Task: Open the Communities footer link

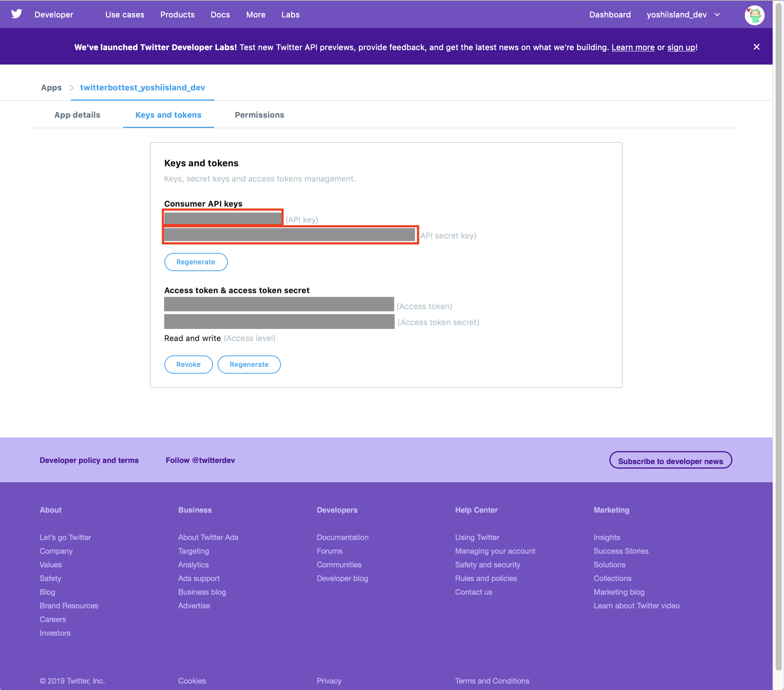Action: (339, 564)
